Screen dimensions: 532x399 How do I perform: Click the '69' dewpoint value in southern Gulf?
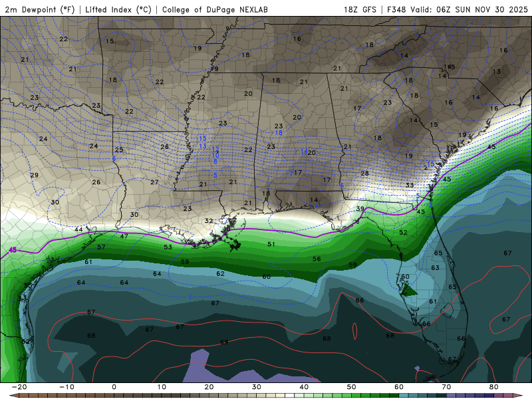[x=224, y=342]
